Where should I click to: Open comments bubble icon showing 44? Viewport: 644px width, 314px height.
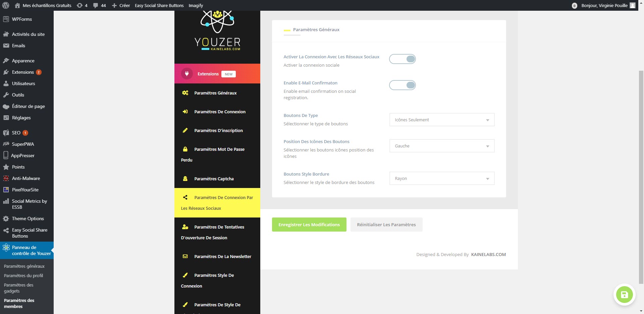(96, 6)
